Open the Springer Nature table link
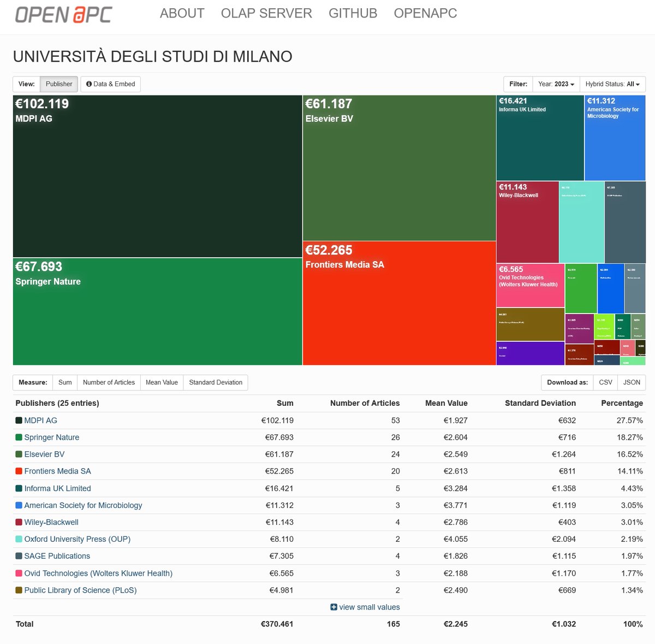This screenshot has width=655, height=644. [52, 438]
